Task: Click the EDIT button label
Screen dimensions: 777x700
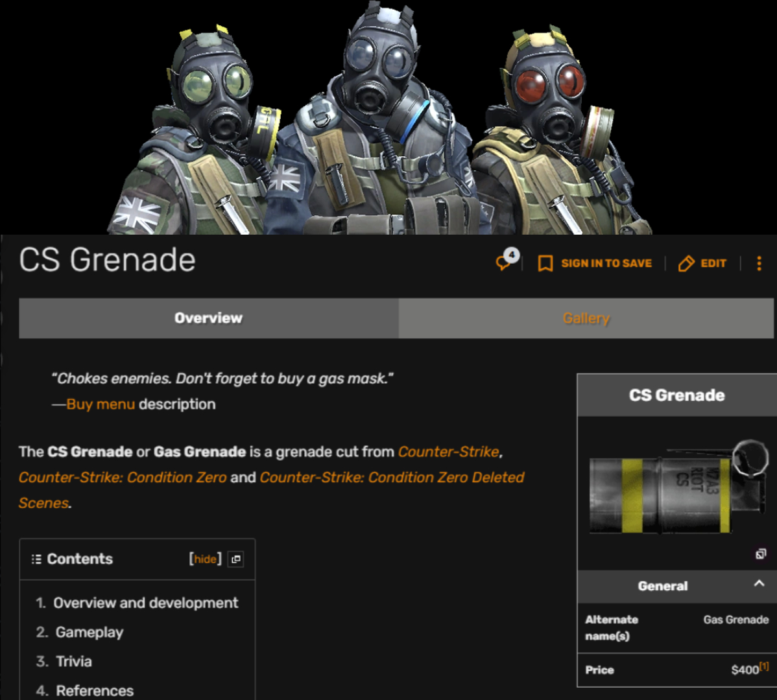Action: click(x=713, y=263)
